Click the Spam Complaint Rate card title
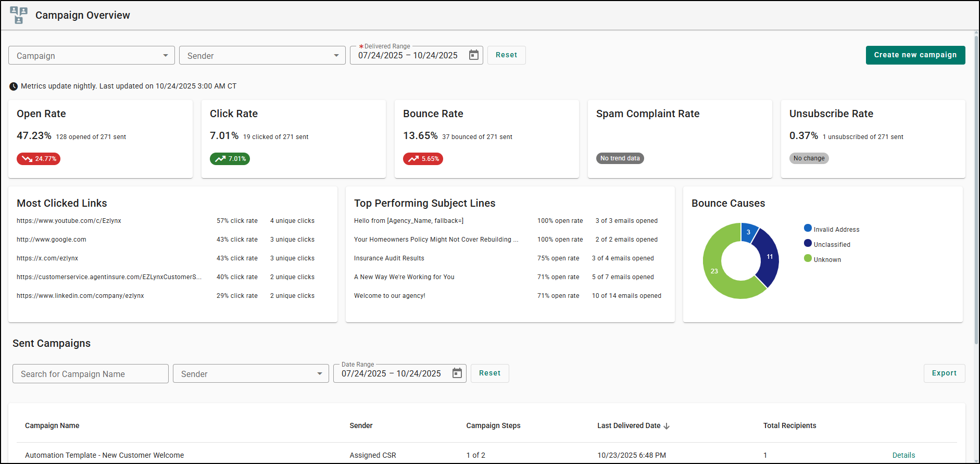The height and width of the screenshot is (464, 980). pos(648,114)
